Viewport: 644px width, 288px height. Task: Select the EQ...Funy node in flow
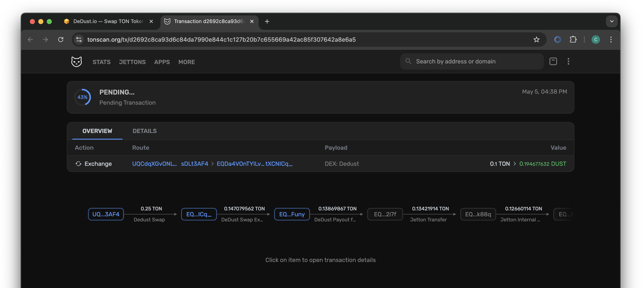pos(292,214)
